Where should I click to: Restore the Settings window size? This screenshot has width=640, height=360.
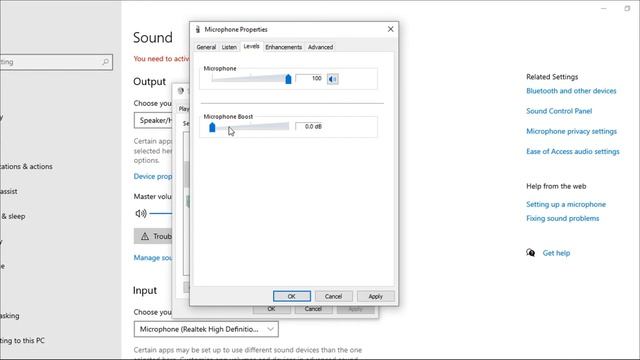tap(627, 8)
